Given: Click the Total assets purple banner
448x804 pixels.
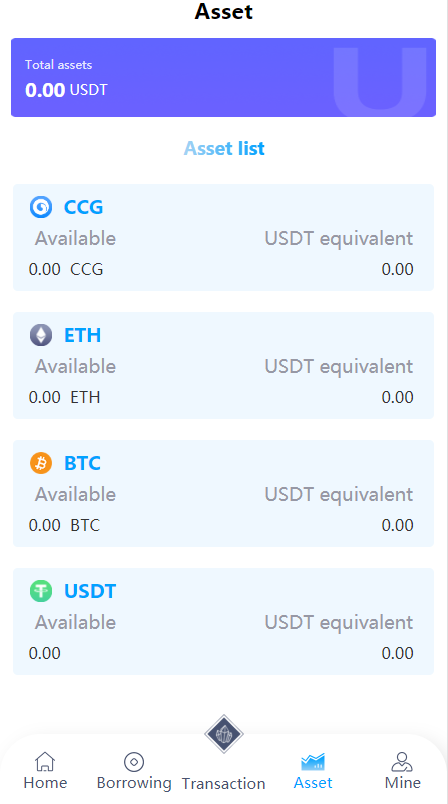Looking at the screenshot, I should coord(223,77).
